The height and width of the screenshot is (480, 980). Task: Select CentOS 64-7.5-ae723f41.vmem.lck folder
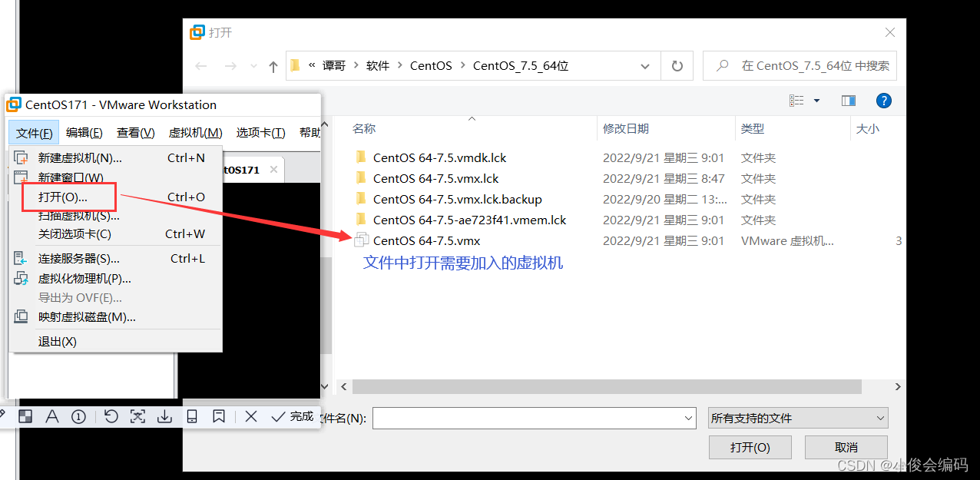(x=469, y=220)
